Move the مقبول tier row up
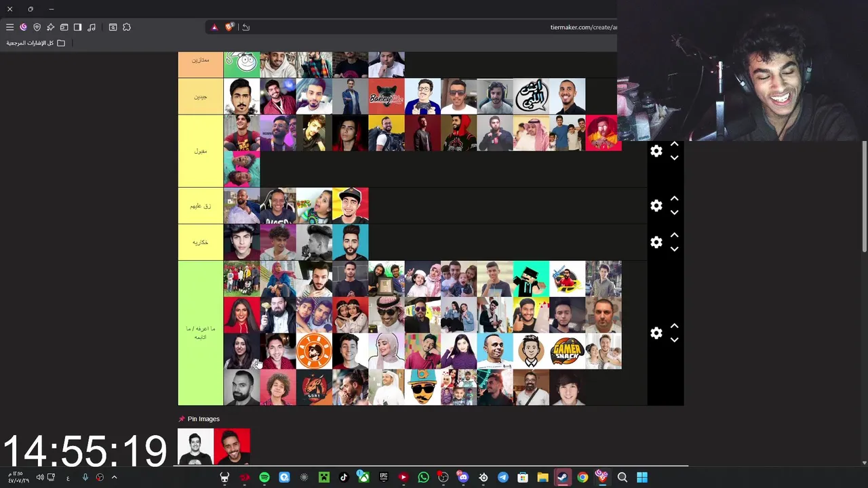 pos(674,144)
